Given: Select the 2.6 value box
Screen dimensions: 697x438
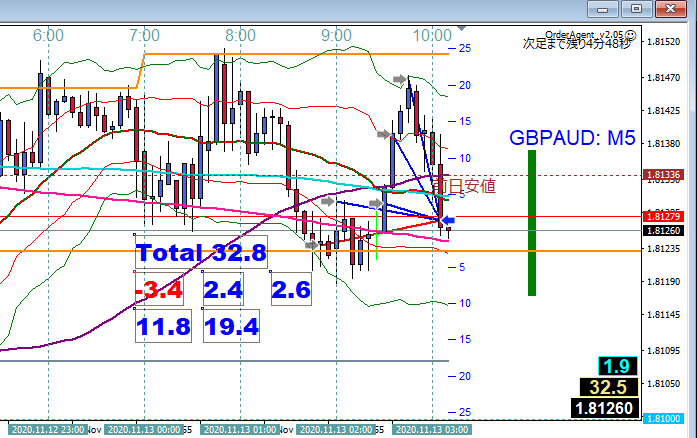Looking at the screenshot, I should tap(291, 289).
